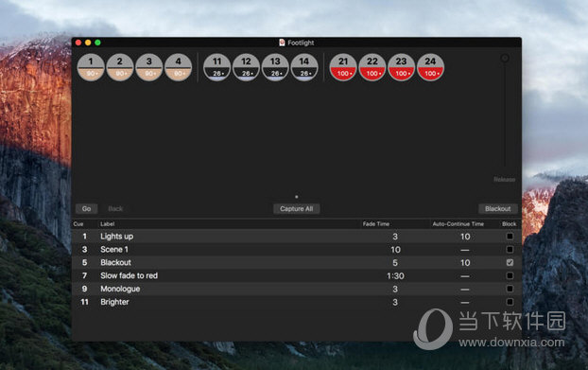Click fade time 10 of Scene 1 cue
588x370 pixels.
click(x=395, y=250)
